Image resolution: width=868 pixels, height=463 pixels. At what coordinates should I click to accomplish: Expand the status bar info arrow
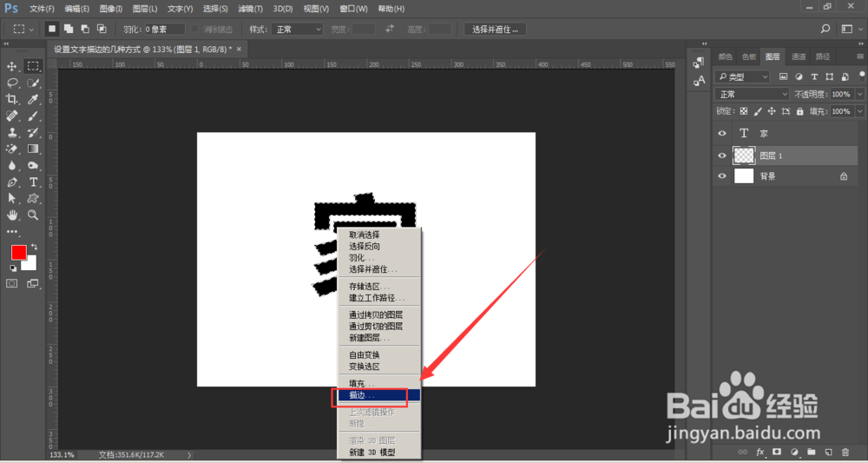pyautogui.click(x=189, y=454)
